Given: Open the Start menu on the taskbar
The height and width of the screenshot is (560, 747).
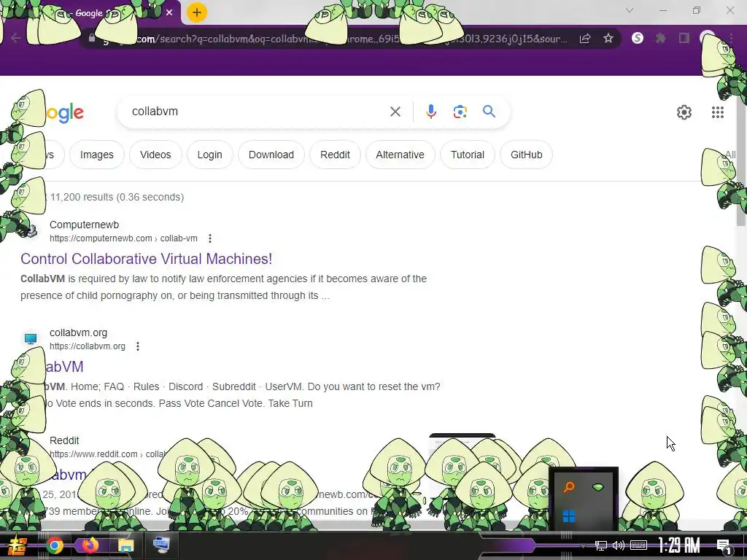Looking at the screenshot, I should pyautogui.click(x=18, y=545).
